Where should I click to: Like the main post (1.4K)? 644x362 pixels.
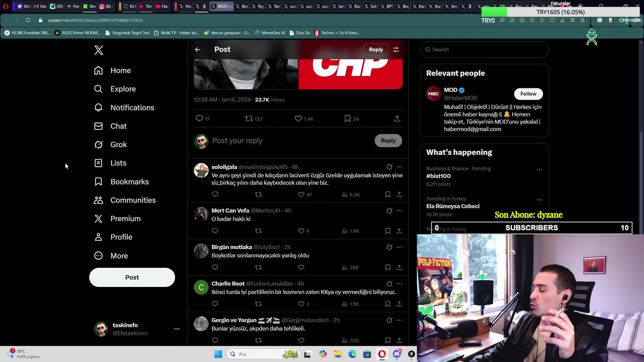(303, 119)
